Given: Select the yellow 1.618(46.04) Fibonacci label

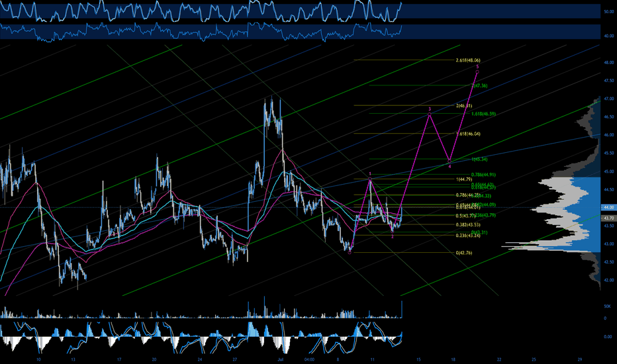Looking at the screenshot, I should click(468, 134).
